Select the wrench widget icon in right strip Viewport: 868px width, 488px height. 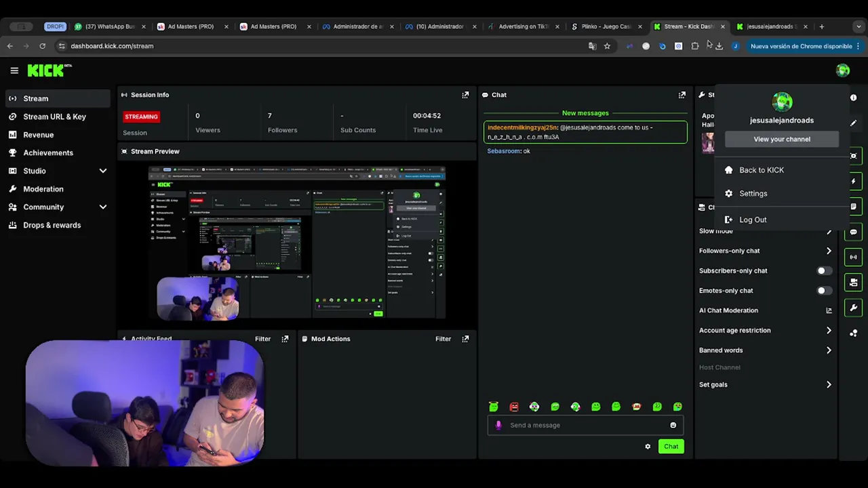pos(854,308)
